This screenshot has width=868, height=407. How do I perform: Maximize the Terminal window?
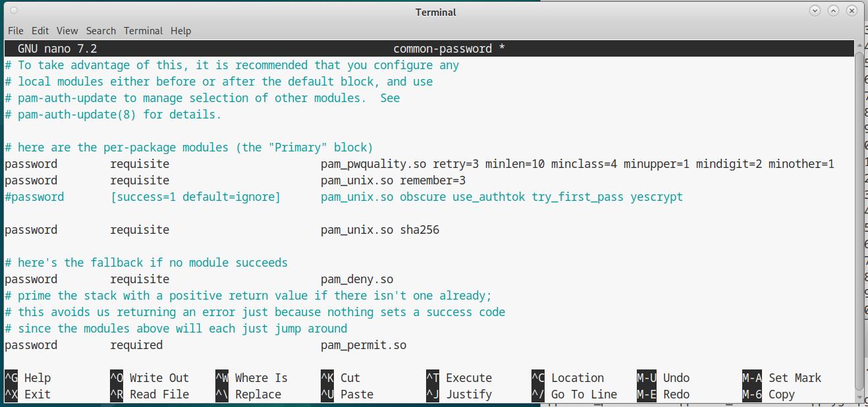coord(834,11)
